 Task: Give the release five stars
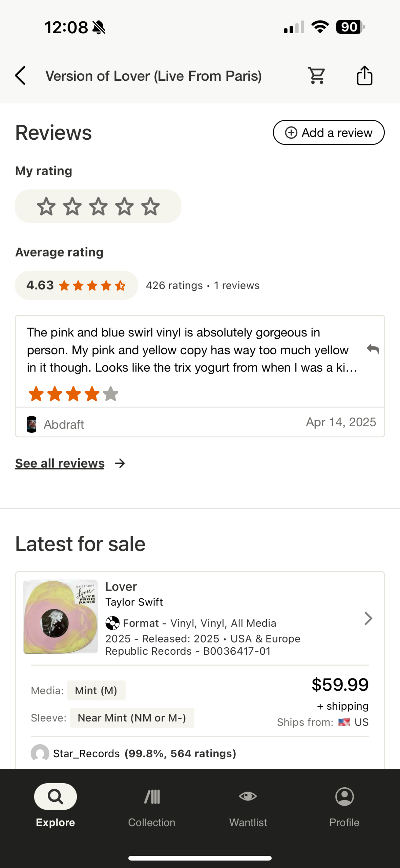(150, 206)
